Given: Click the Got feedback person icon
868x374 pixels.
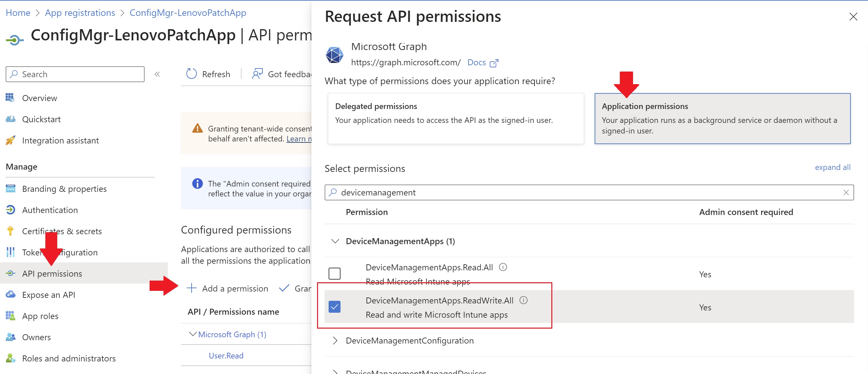Looking at the screenshot, I should [x=257, y=74].
